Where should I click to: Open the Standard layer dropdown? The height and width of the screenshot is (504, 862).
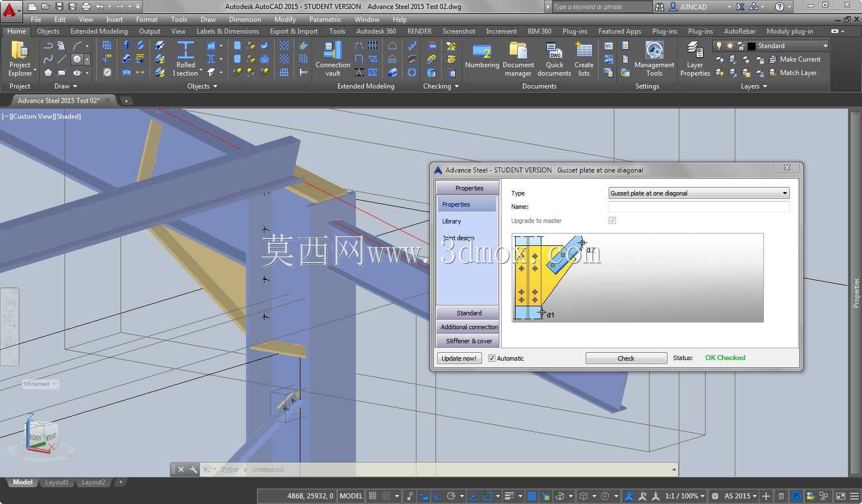pos(771,46)
